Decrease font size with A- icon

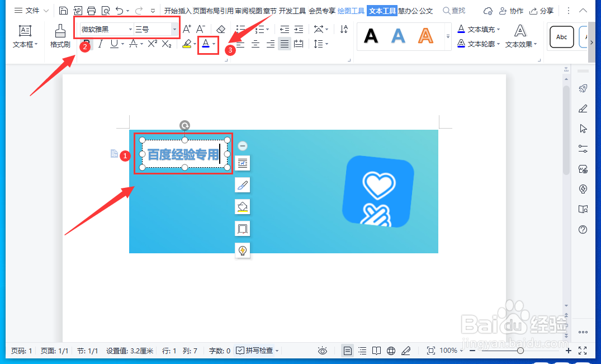pyautogui.click(x=201, y=29)
